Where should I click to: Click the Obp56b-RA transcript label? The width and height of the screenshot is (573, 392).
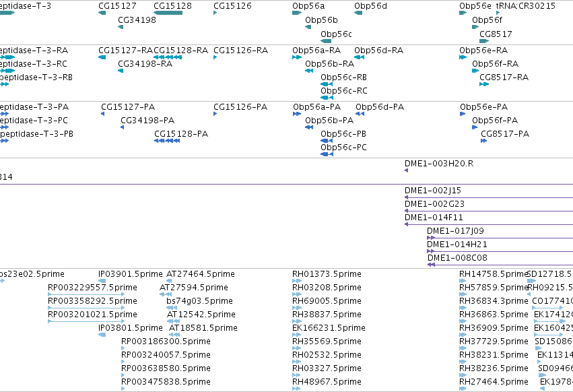click(x=330, y=64)
